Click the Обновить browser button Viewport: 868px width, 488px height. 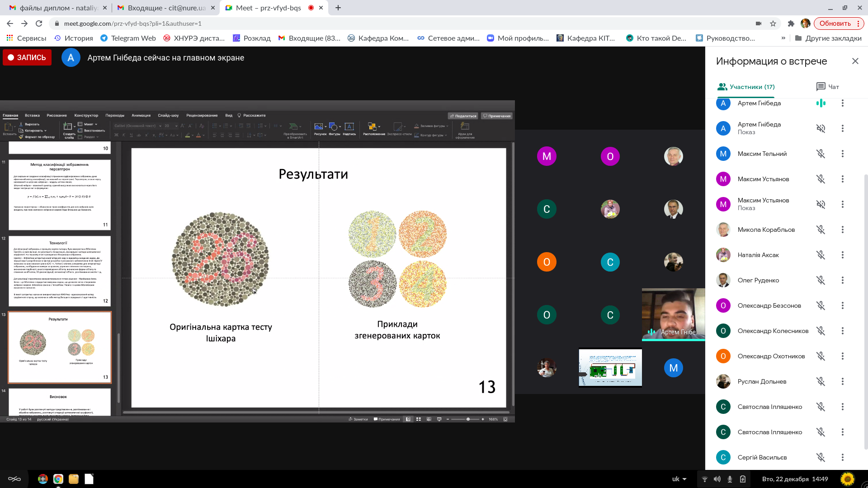coord(835,23)
